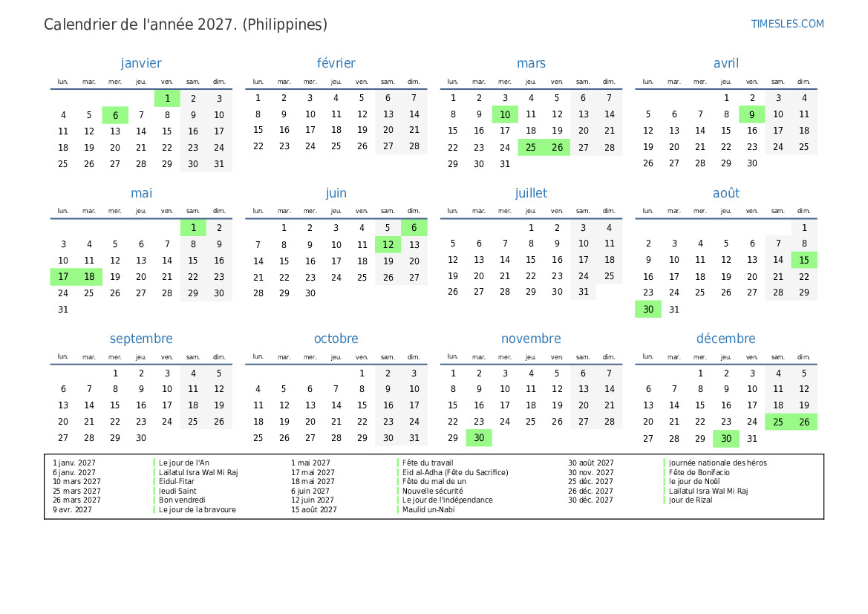Screen dimensions: 868x614
Task: Click day 31 in the juillet calendar
Action: click(x=584, y=292)
